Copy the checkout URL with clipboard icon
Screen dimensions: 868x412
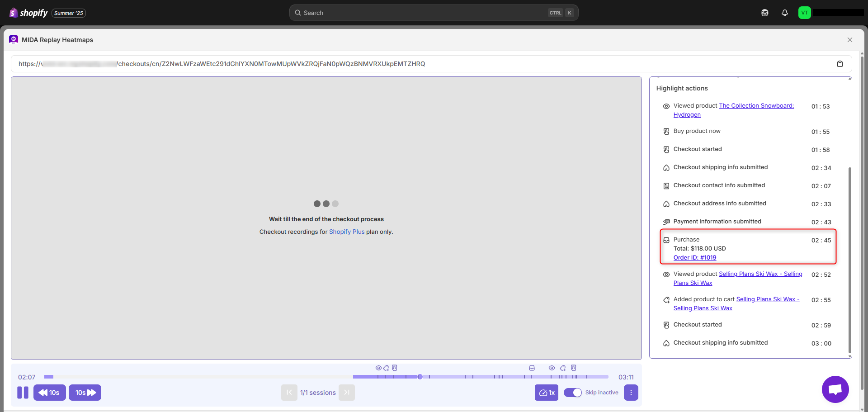click(840, 64)
